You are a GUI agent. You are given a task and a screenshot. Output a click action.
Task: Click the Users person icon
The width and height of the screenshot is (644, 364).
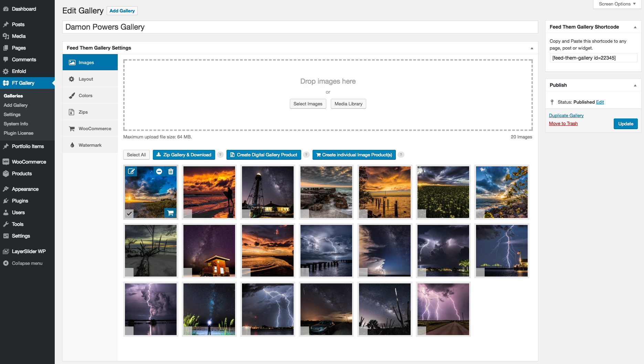[6, 212]
